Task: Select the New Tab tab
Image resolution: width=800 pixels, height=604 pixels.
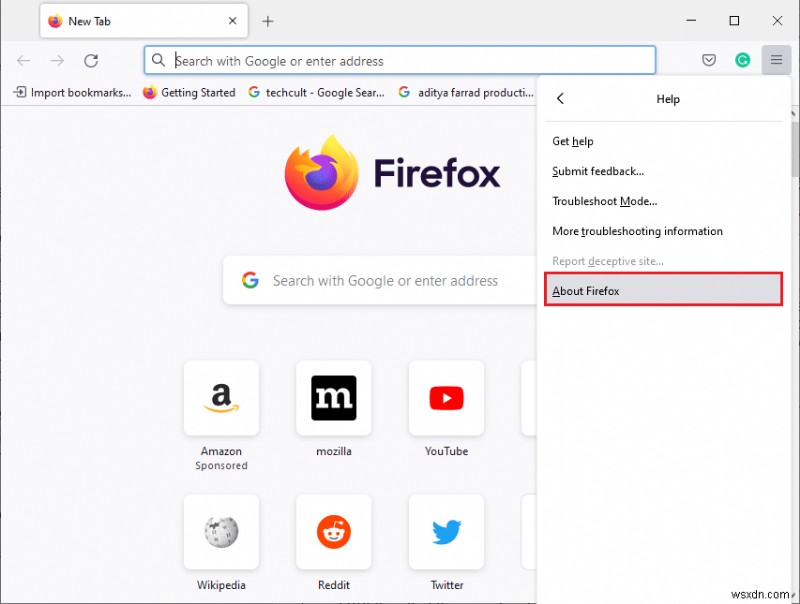Action: [144, 21]
